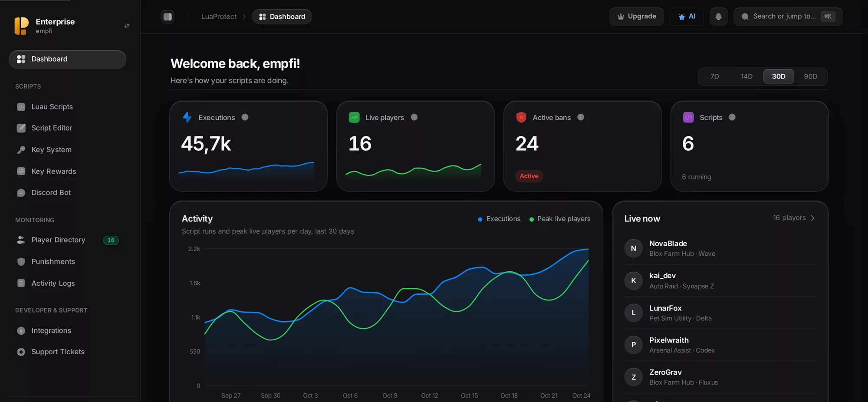The height and width of the screenshot is (402, 868).
Task: Click the Executions info icon
Action: tap(245, 117)
